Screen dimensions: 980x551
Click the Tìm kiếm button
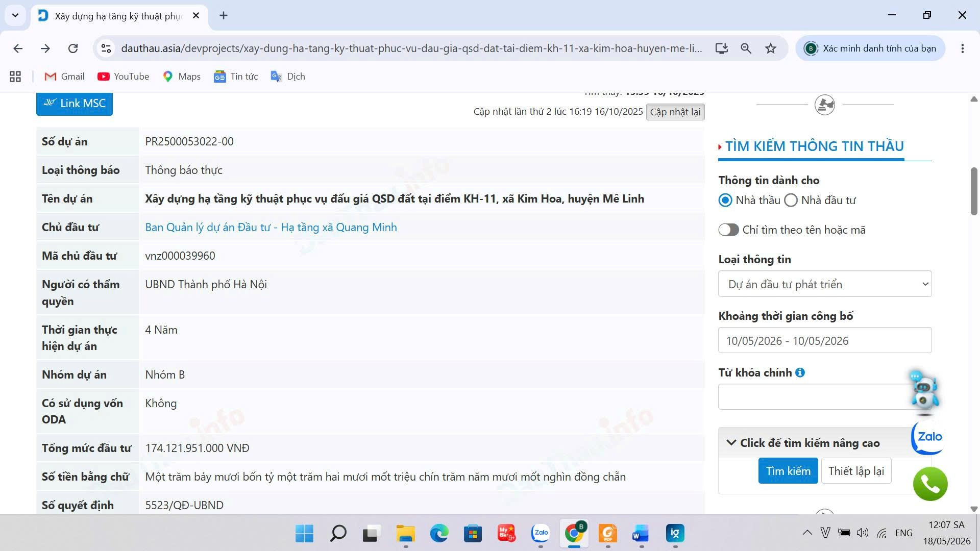point(788,471)
